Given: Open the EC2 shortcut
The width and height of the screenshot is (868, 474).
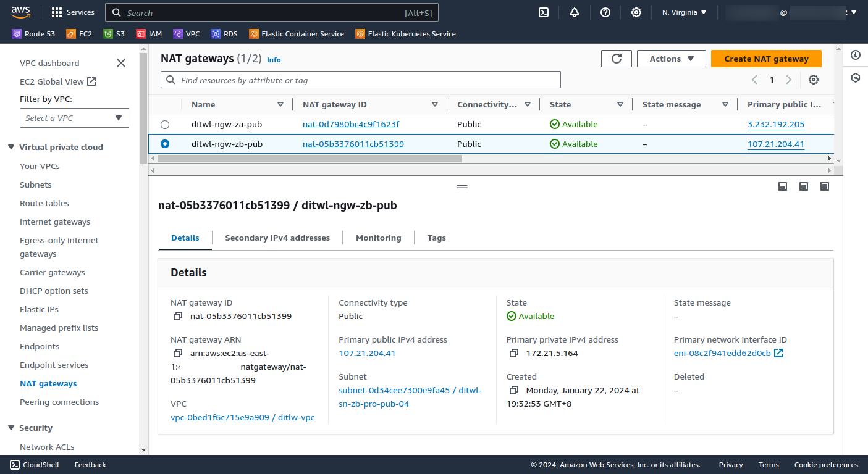Looking at the screenshot, I should [79, 34].
